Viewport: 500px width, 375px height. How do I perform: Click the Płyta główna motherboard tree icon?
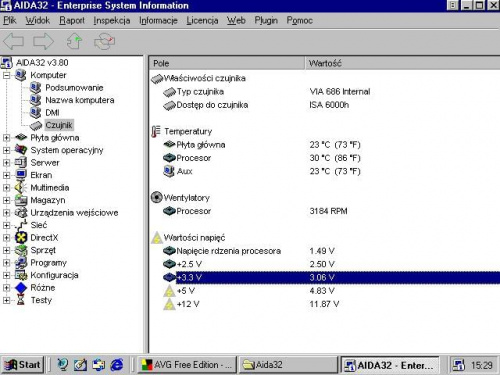click(21, 137)
